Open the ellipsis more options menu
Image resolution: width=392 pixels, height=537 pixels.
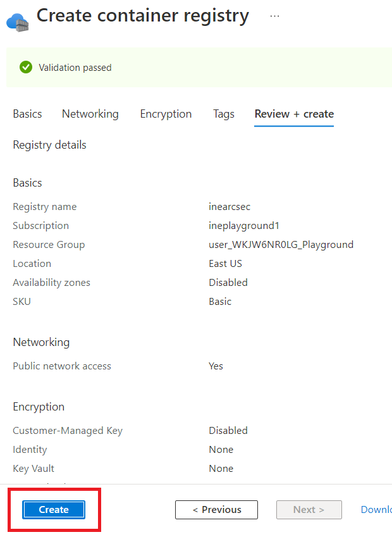click(274, 16)
